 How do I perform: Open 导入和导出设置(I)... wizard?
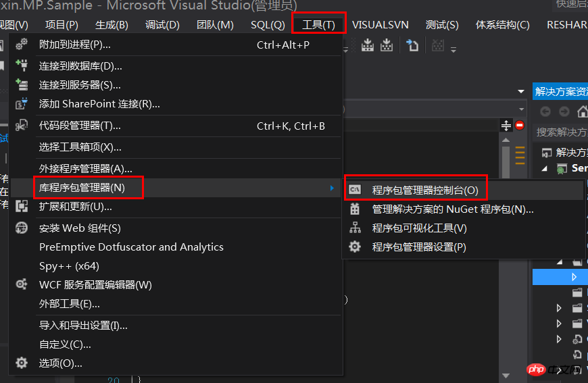pos(176,326)
